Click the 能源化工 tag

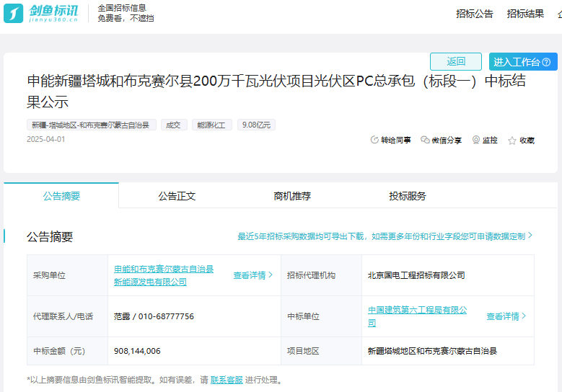tap(211, 125)
